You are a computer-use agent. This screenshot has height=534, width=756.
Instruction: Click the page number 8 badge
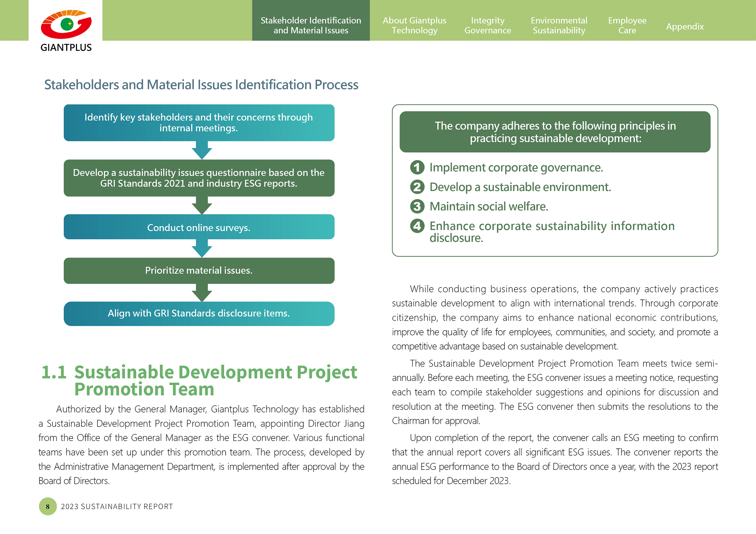pyautogui.click(x=48, y=506)
